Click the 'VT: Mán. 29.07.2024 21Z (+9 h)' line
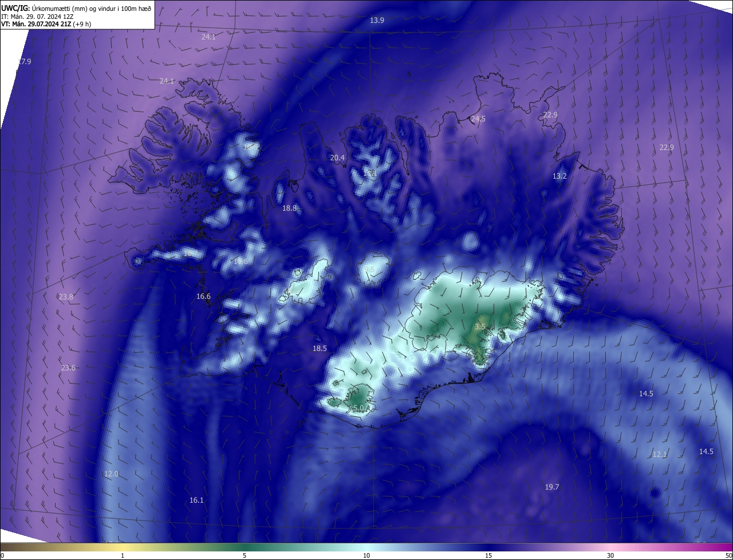Screen dimensions: 733x560 pos(46,24)
